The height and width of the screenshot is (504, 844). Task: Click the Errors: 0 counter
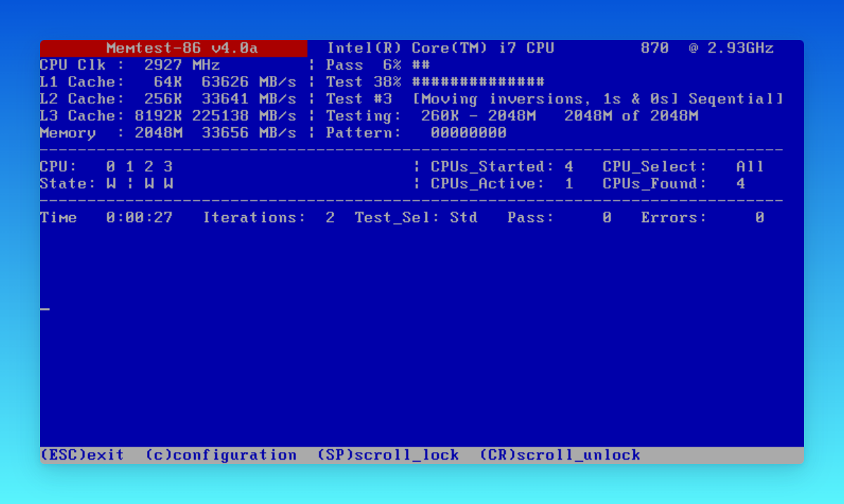click(x=703, y=218)
